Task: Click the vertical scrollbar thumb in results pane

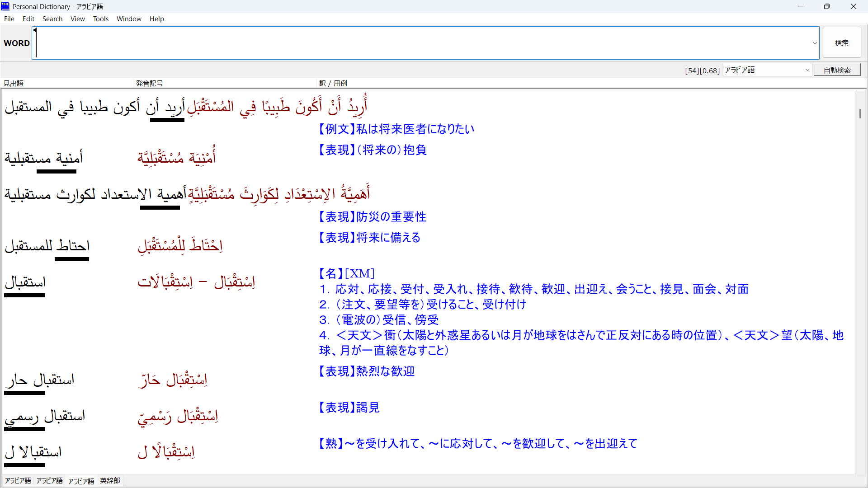Action: point(860,113)
